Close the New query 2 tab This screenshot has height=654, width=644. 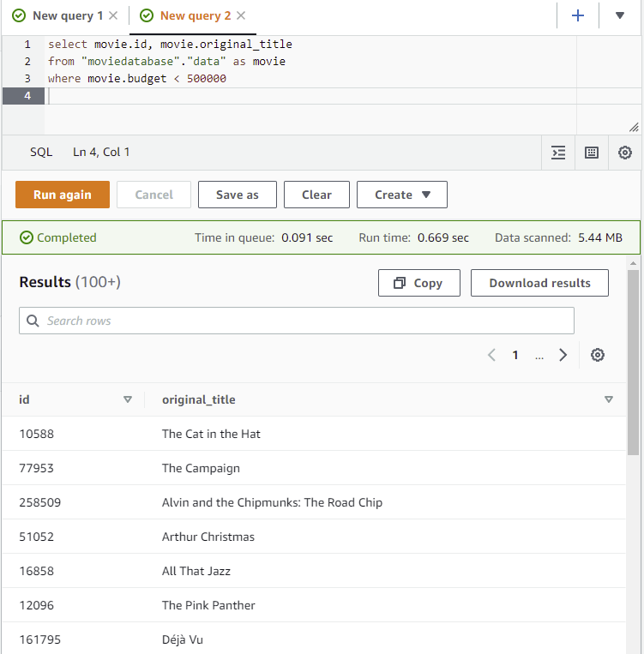(x=241, y=15)
